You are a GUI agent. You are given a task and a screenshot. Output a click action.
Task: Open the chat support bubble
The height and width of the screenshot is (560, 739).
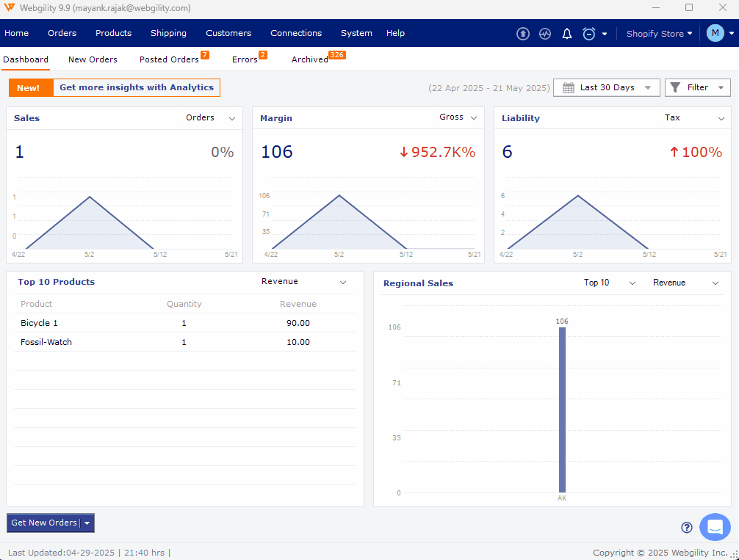[715, 527]
